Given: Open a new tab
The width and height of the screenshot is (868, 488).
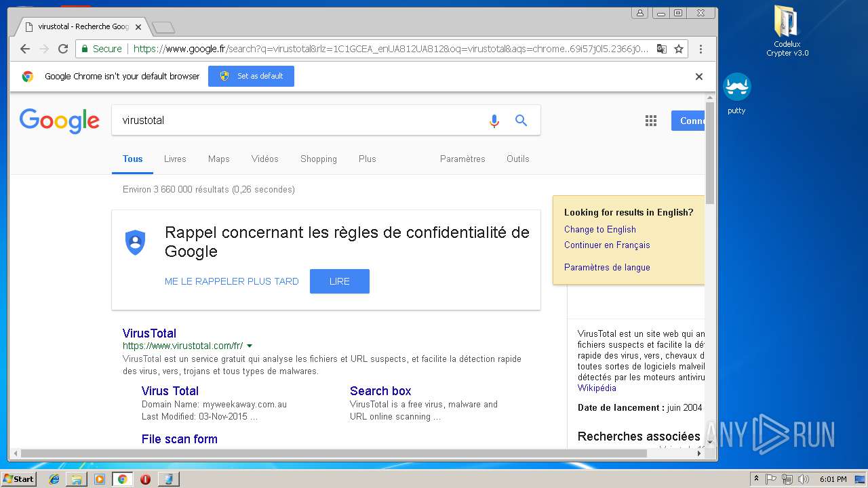Looking at the screenshot, I should click(163, 27).
